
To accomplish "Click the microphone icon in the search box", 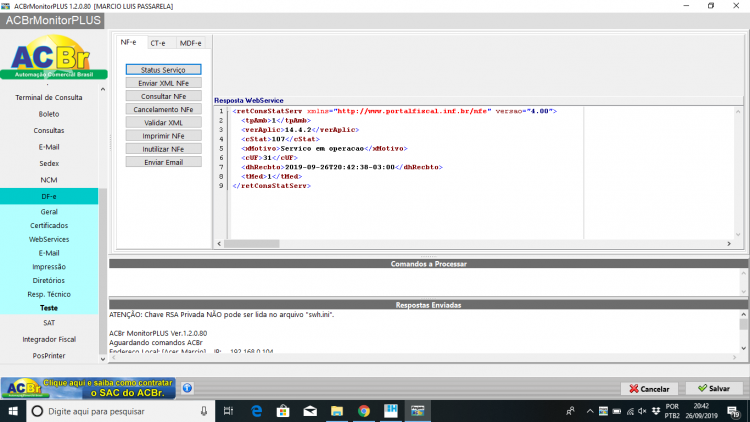I will coord(204,411).
